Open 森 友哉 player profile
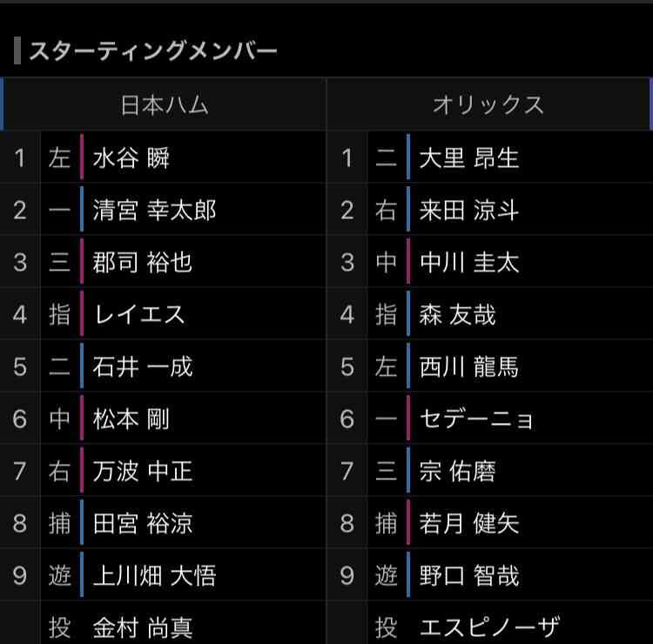Screen dimensions: 653x644 tap(457, 314)
